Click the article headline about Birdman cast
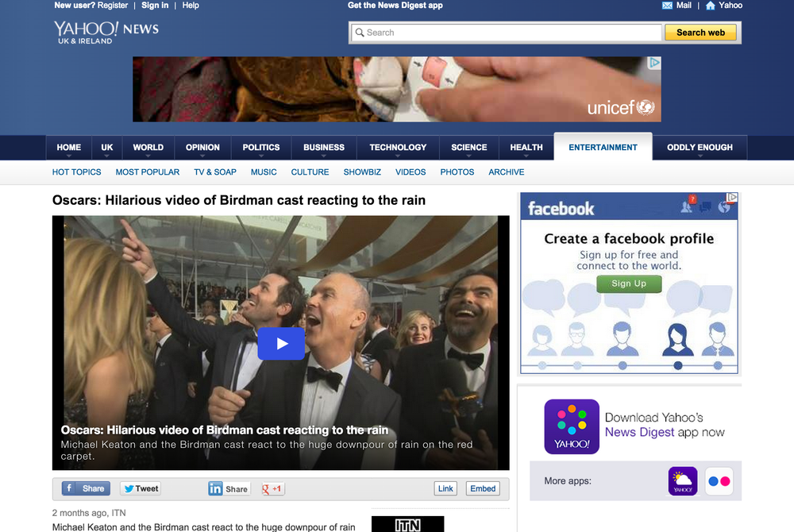The height and width of the screenshot is (532, 794). (x=238, y=200)
